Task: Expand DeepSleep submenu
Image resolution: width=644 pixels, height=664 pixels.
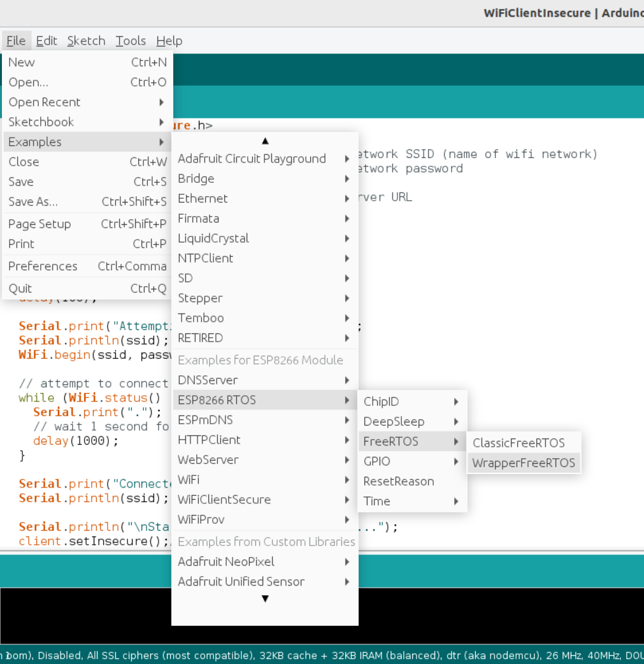Action: 412,421
